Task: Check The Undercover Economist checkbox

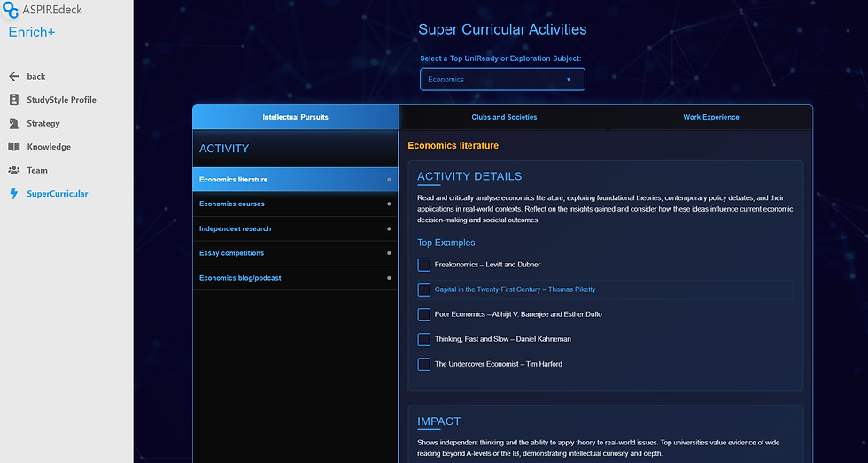Action: click(x=424, y=364)
